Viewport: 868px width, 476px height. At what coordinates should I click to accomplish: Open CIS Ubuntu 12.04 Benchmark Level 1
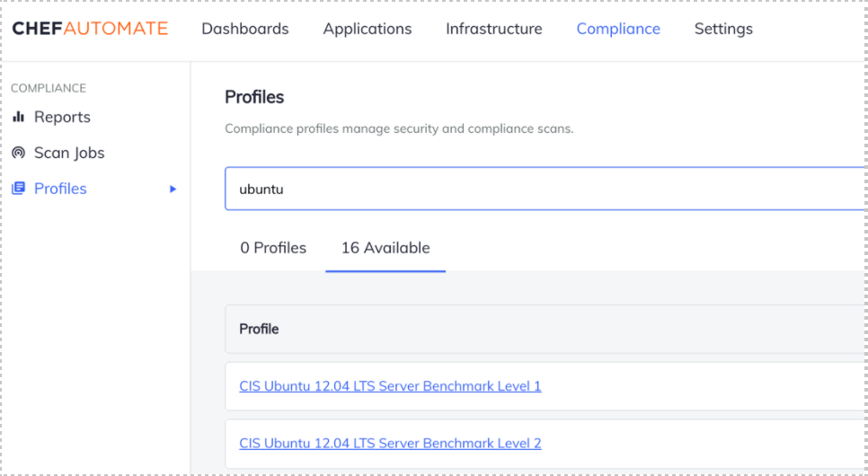pos(390,386)
